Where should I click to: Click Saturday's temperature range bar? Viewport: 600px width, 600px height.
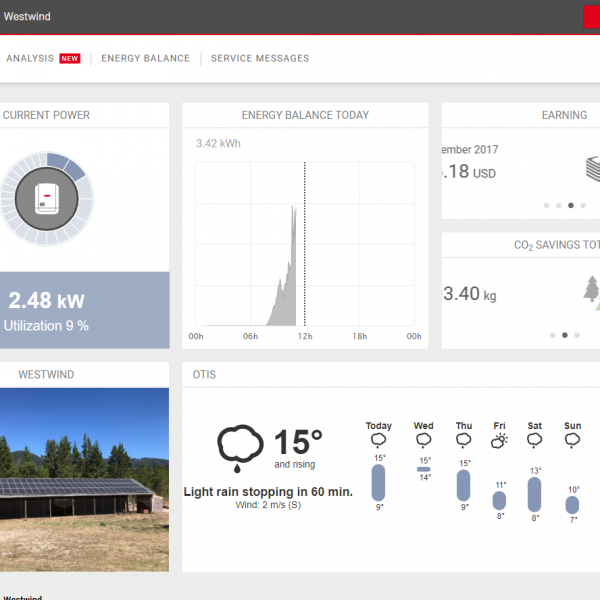coord(535,494)
